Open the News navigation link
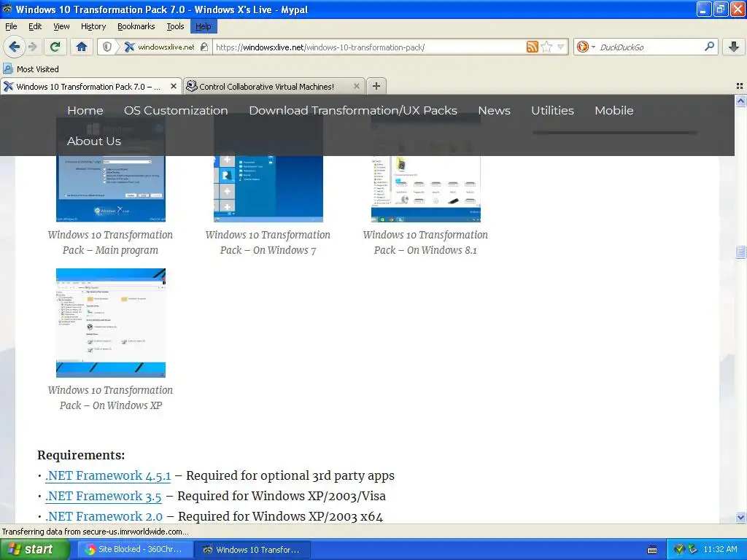 click(x=494, y=111)
